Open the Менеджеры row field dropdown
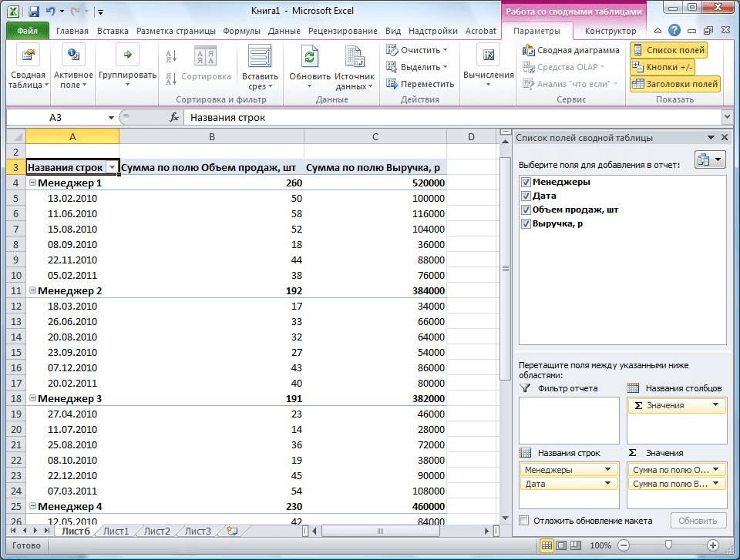The height and width of the screenshot is (560, 740). (x=608, y=469)
